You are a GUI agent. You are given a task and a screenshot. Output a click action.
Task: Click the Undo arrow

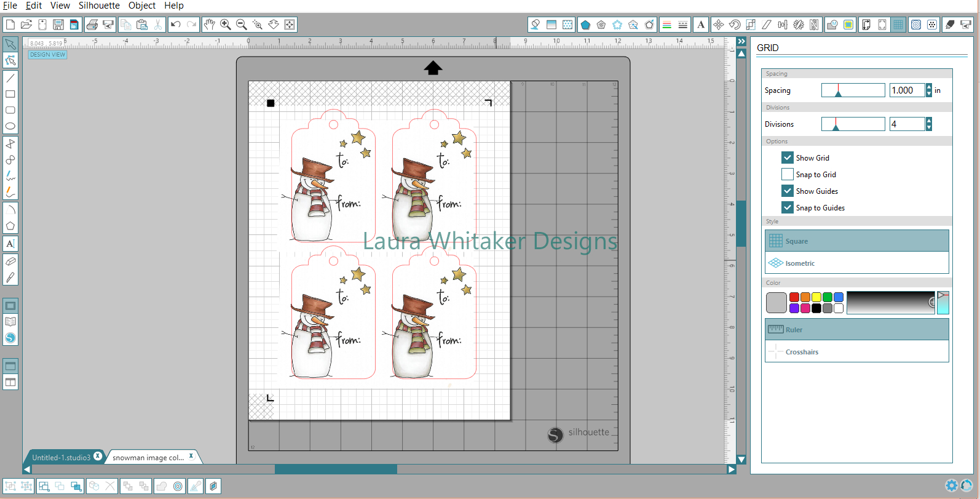pyautogui.click(x=176, y=25)
